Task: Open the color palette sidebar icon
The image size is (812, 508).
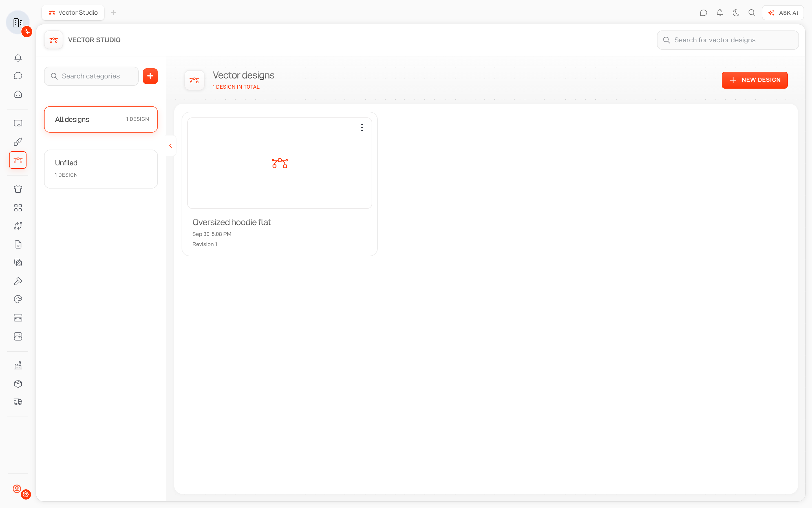Action: pos(18,299)
